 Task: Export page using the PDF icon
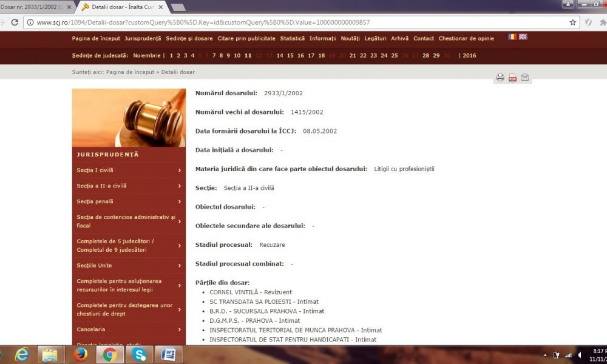coord(512,78)
